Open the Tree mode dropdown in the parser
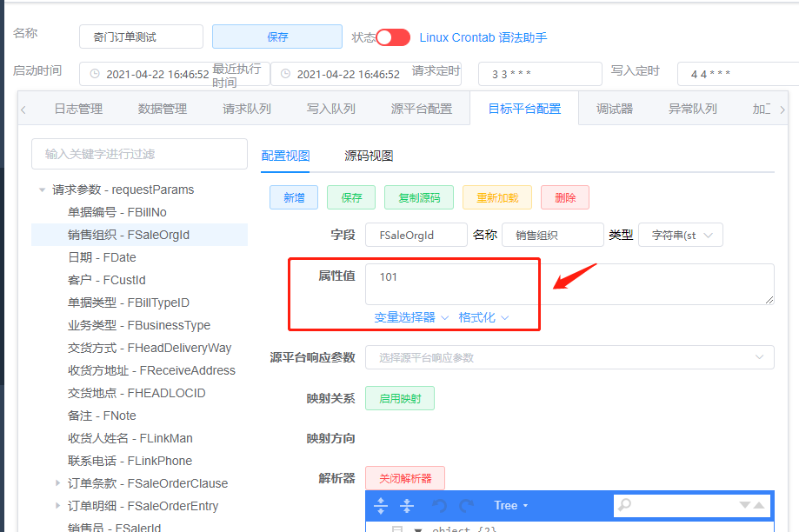Image resolution: width=799 pixels, height=532 pixels. pos(511,505)
